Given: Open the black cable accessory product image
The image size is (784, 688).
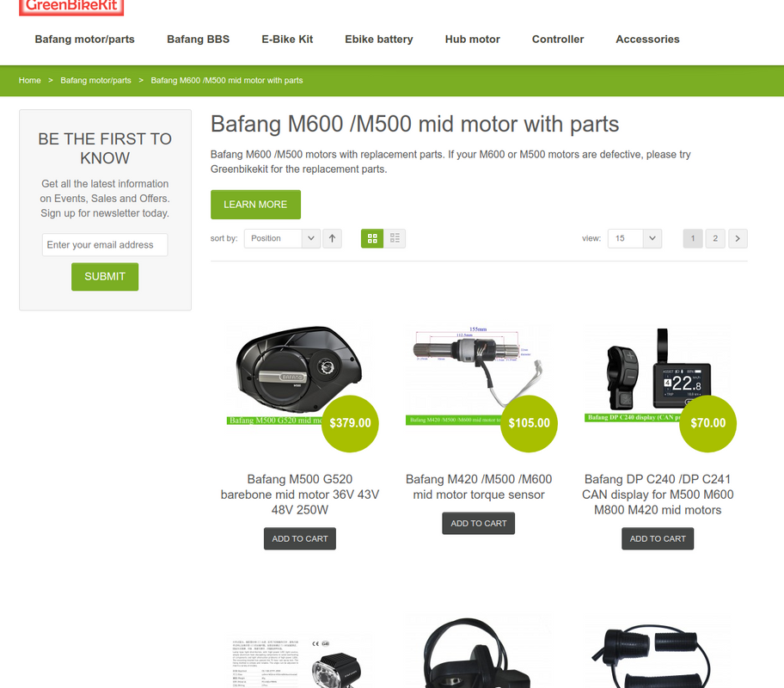Looking at the screenshot, I should tap(478, 653).
